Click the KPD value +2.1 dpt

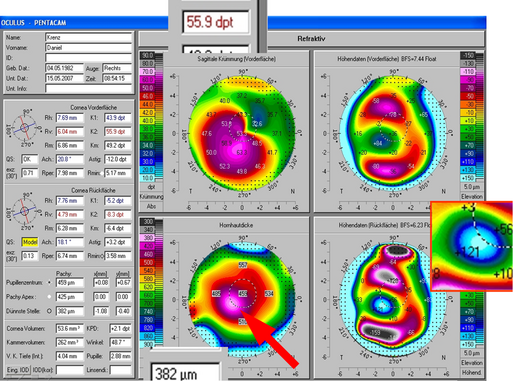120,329
